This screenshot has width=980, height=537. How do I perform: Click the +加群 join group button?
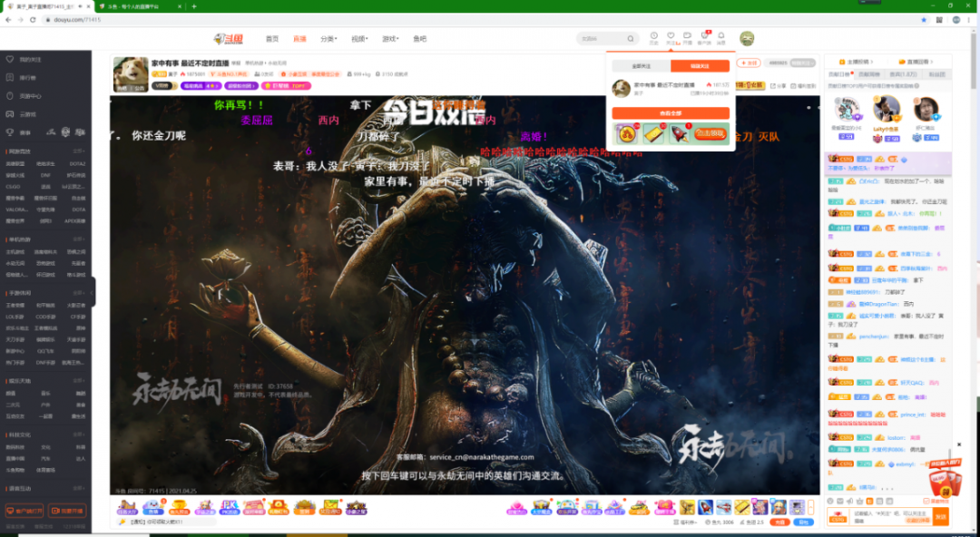point(748,63)
